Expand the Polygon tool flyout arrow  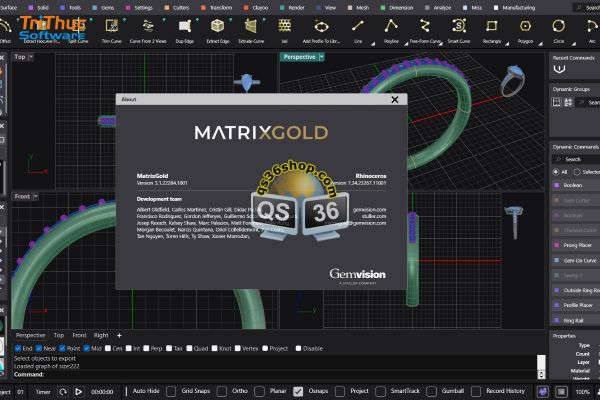[540, 44]
